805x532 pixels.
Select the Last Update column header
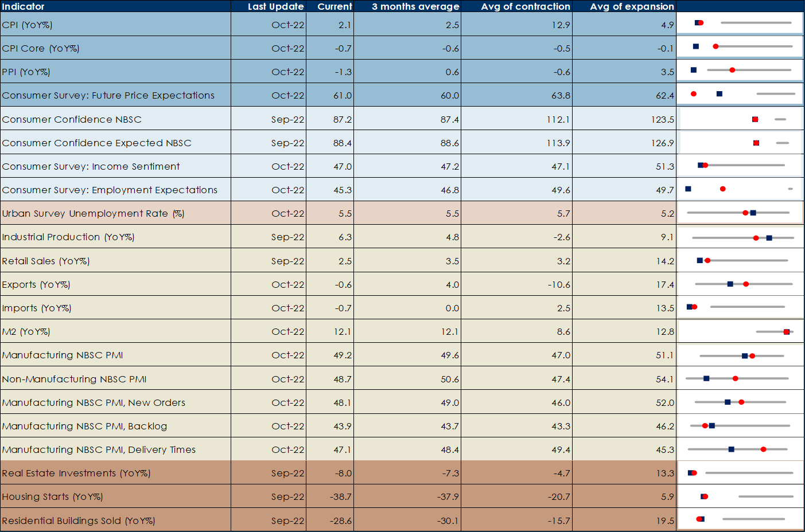point(275,6)
